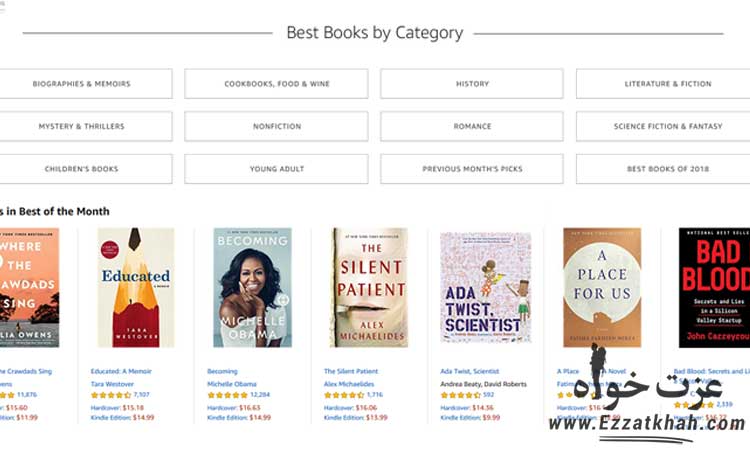
Task: Open the History category button
Action: coord(472,84)
